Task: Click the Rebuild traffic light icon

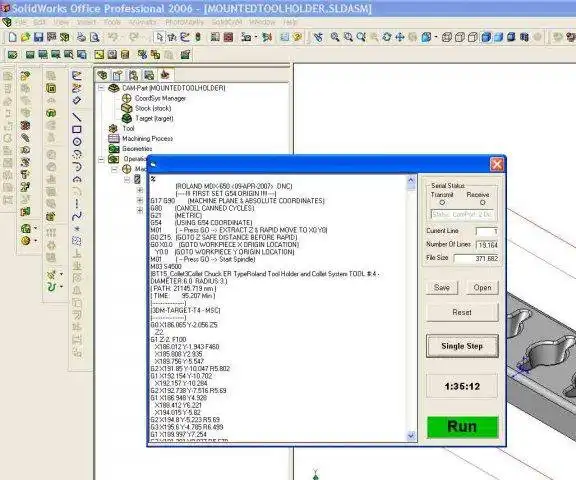Action: (x=198, y=37)
